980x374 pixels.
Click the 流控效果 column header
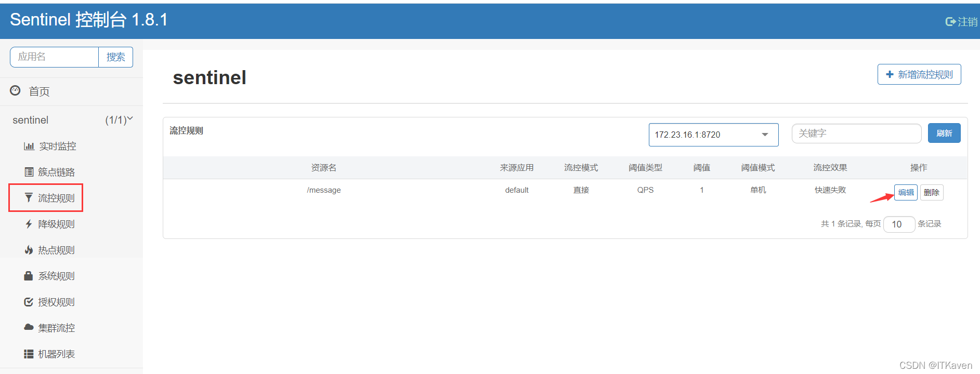coord(830,168)
